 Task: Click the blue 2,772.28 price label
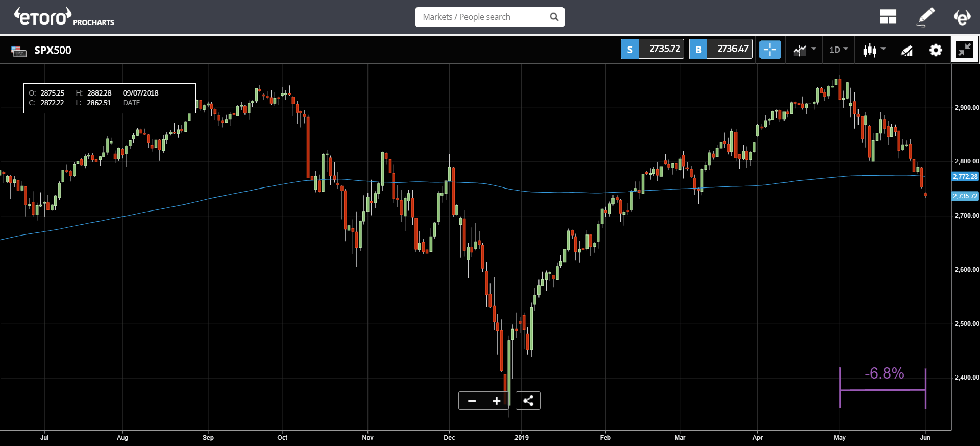pyautogui.click(x=965, y=176)
